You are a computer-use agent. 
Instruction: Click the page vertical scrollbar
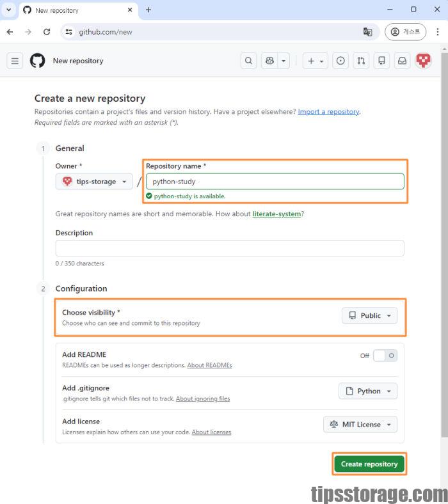444,244
